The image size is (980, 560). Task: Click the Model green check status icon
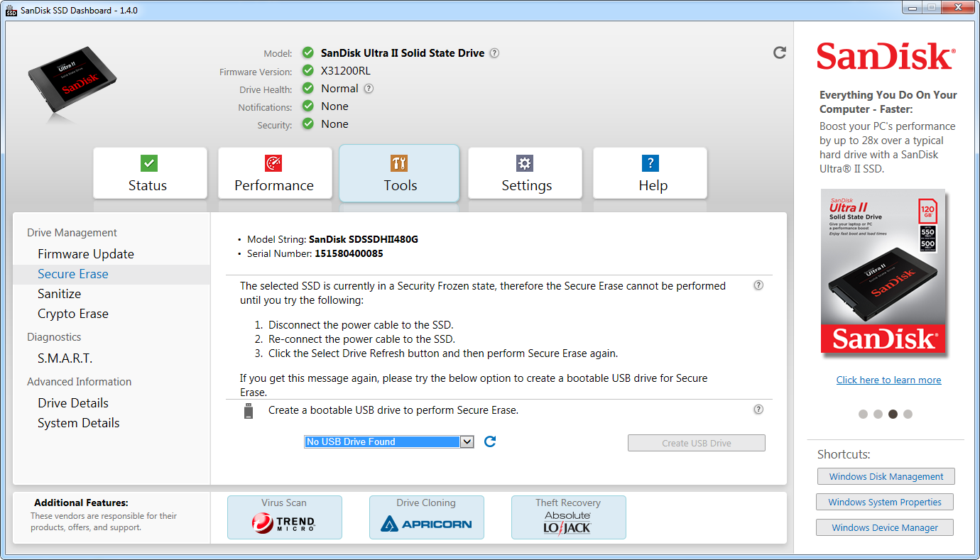pos(307,53)
